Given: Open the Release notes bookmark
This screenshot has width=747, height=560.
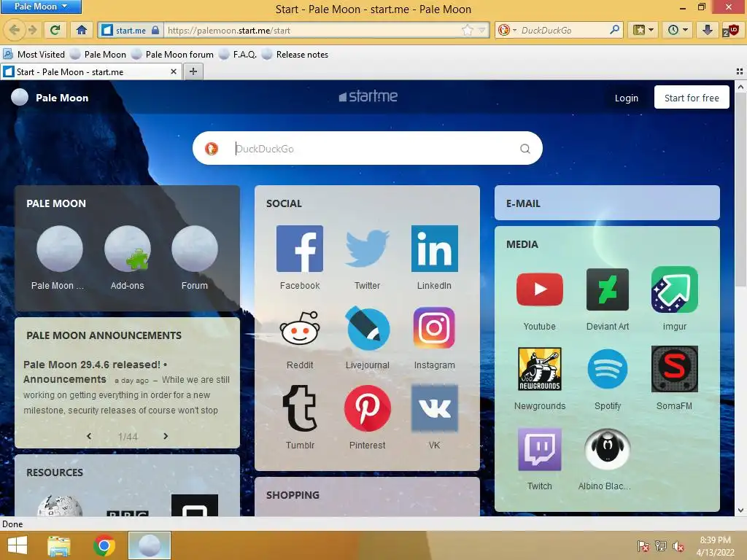Looking at the screenshot, I should tap(295, 54).
